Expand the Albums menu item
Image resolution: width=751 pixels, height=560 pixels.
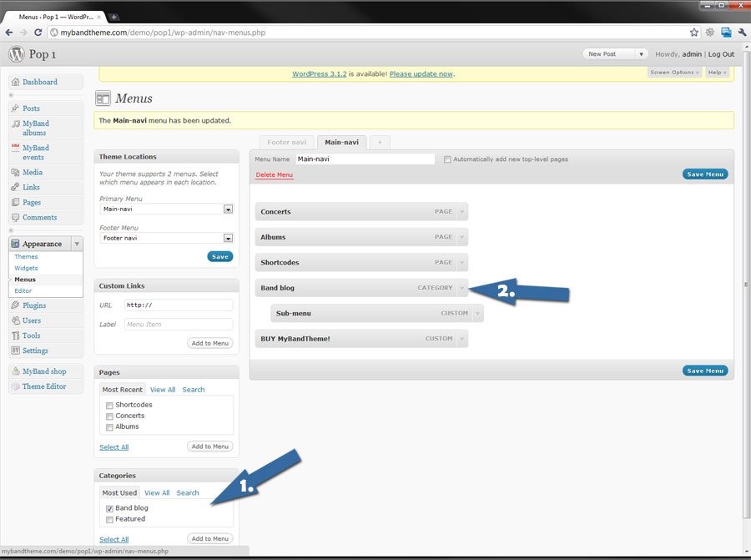pyautogui.click(x=462, y=237)
